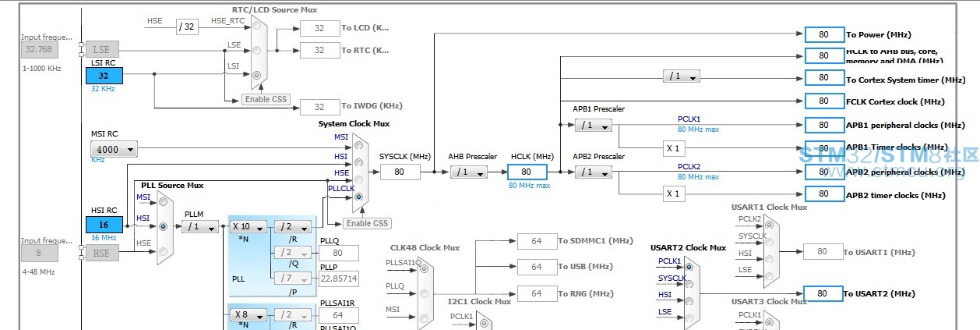980x330 pixels.
Task: Click Enable CSS under RTC/LCD Source Mux
Action: (265, 99)
